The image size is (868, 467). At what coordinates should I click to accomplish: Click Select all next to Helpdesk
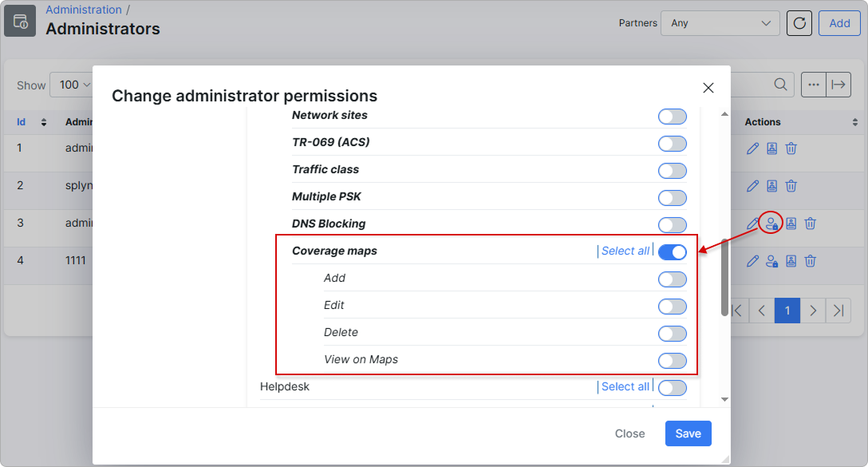point(625,386)
